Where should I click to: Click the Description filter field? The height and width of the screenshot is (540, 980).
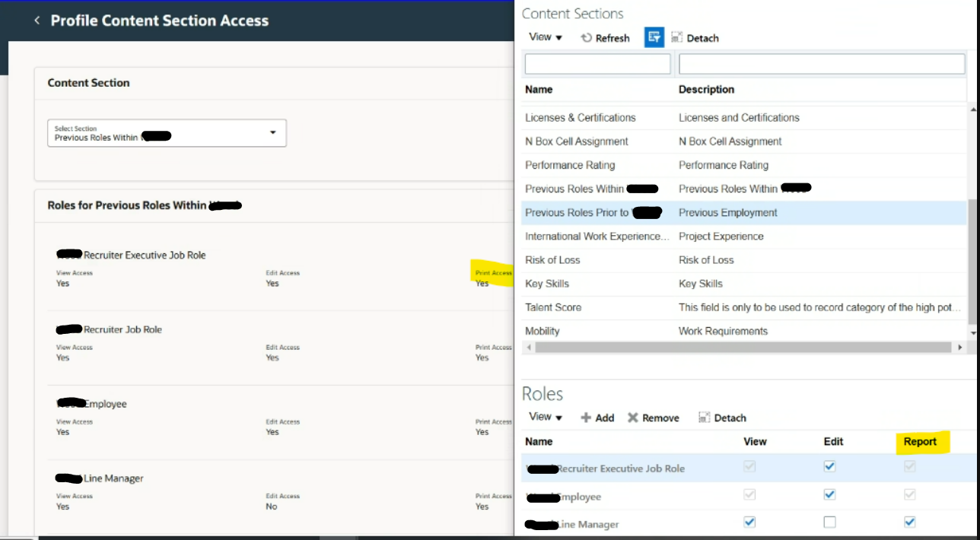[x=821, y=64]
